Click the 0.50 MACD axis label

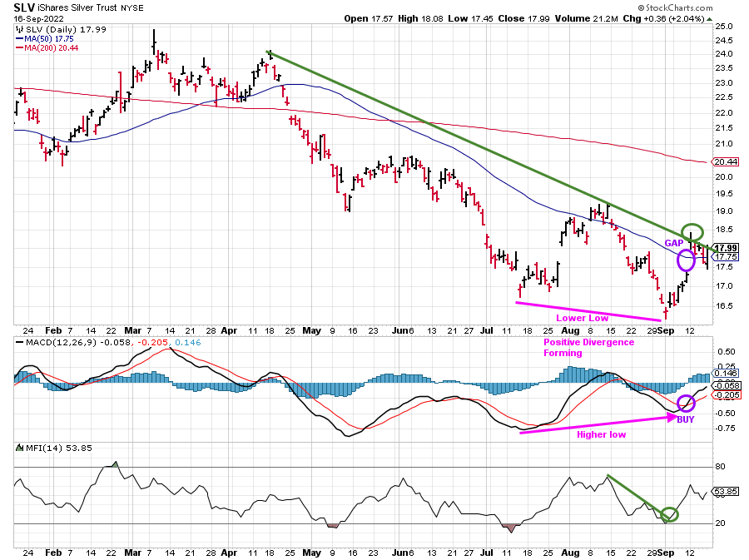726,352
